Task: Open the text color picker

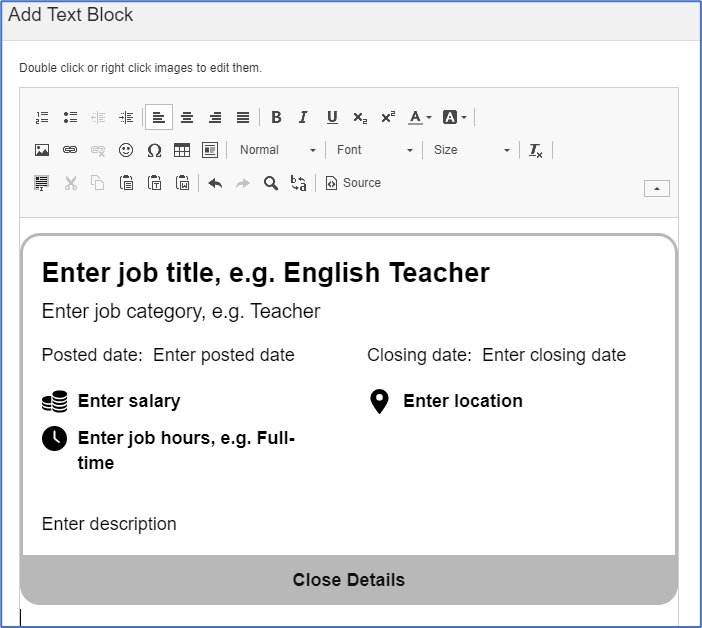Action: [x=419, y=117]
